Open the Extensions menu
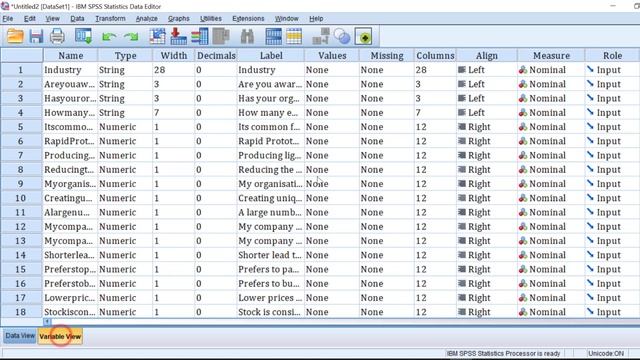Screen dimensions: 640x360 pos(248,18)
